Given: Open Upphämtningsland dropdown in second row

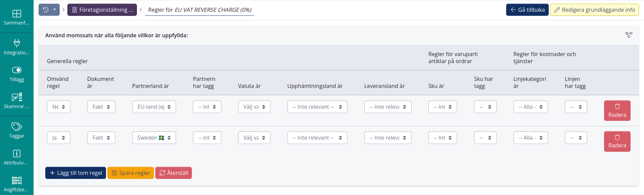Looking at the screenshot, I should pos(317,138).
